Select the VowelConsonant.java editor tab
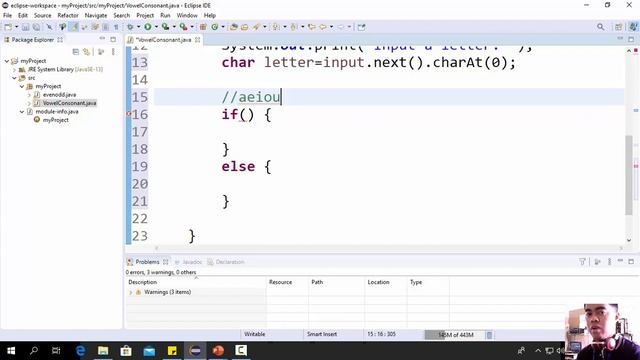The width and height of the screenshot is (640, 360). (x=163, y=40)
